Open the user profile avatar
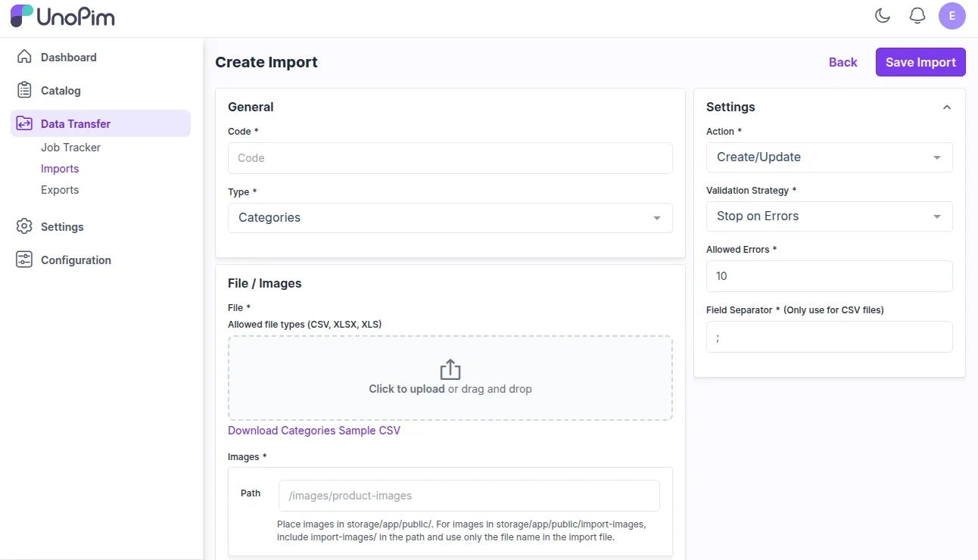 click(952, 16)
